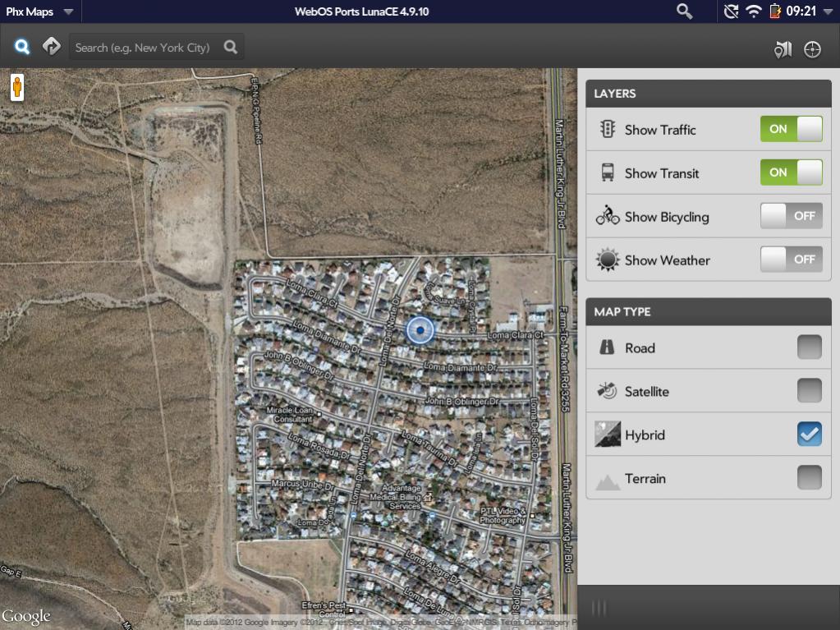The height and width of the screenshot is (630, 840).
Task: Open the system search magnifier in top bar
Action: (x=684, y=11)
